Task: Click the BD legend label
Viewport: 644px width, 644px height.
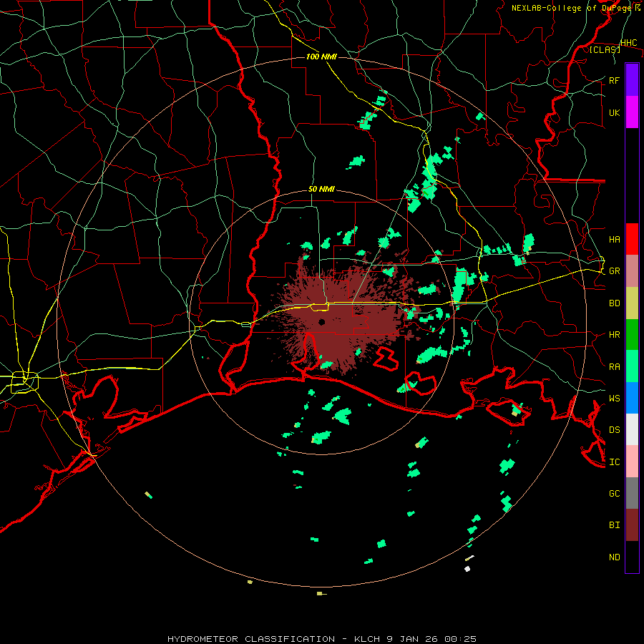Action: (x=614, y=303)
